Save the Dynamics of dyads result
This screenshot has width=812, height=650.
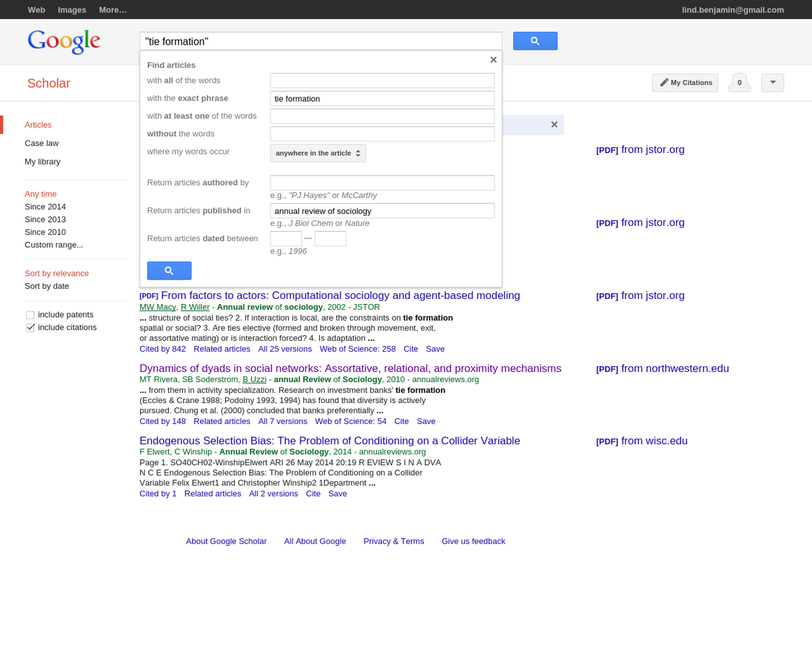click(426, 421)
